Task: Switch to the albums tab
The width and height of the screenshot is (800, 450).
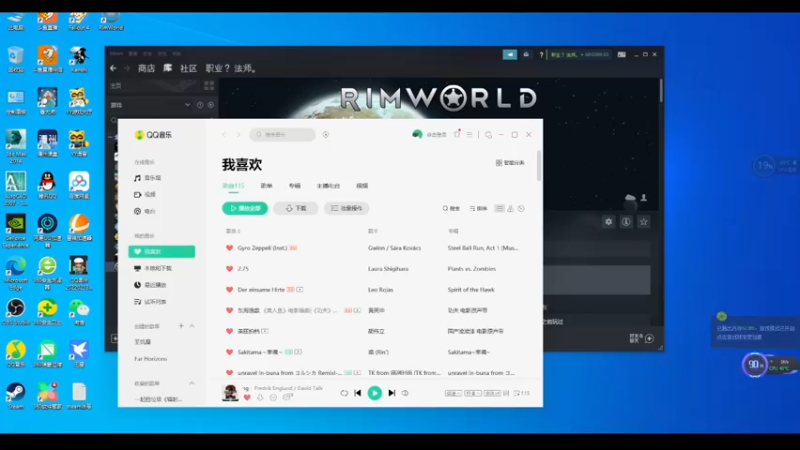Action: [295, 186]
